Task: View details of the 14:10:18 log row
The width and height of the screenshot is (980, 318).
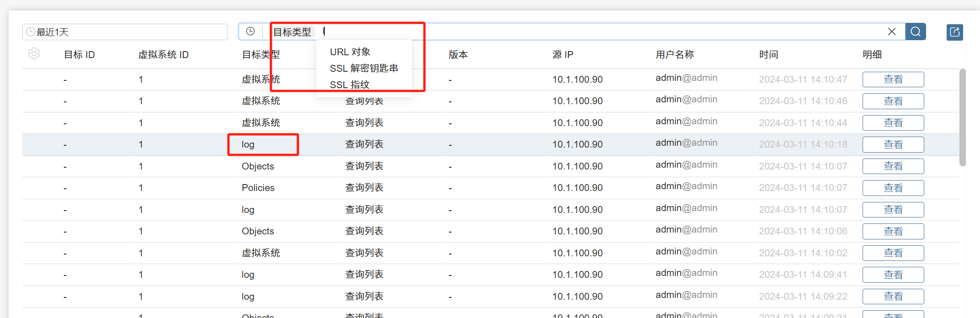Action: pos(893,145)
